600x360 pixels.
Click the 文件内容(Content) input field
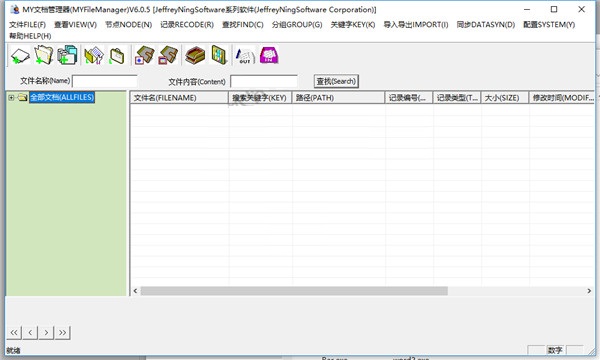[x=264, y=81]
